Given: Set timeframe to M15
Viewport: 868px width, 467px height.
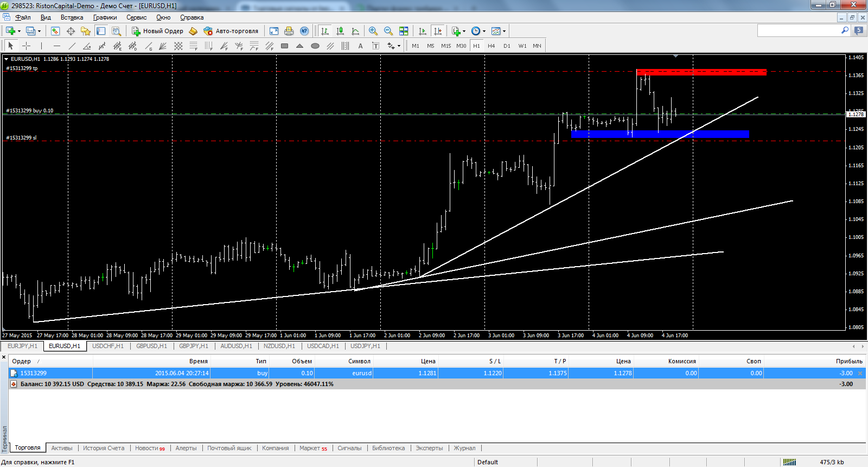Looking at the screenshot, I should coord(446,46).
